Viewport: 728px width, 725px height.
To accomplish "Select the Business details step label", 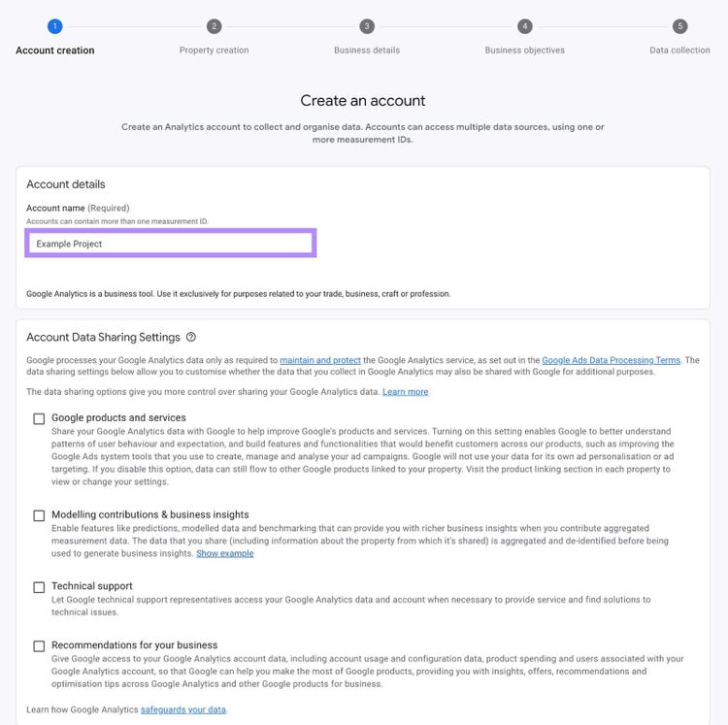I will (367, 50).
